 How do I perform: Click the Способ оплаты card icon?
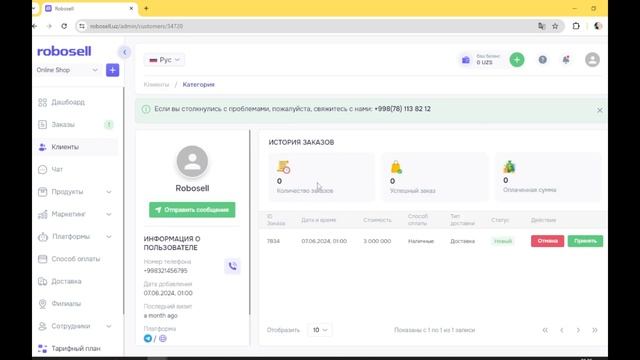[x=42, y=259]
